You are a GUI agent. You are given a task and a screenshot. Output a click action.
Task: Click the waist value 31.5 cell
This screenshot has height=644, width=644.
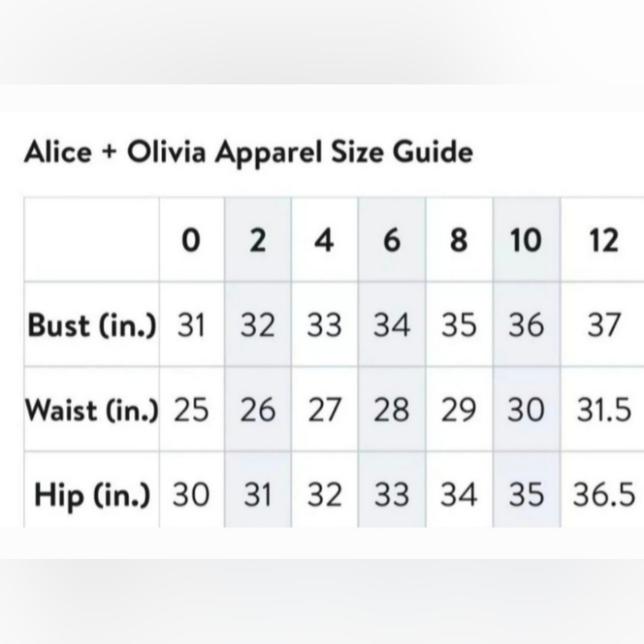click(x=604, y=410)
